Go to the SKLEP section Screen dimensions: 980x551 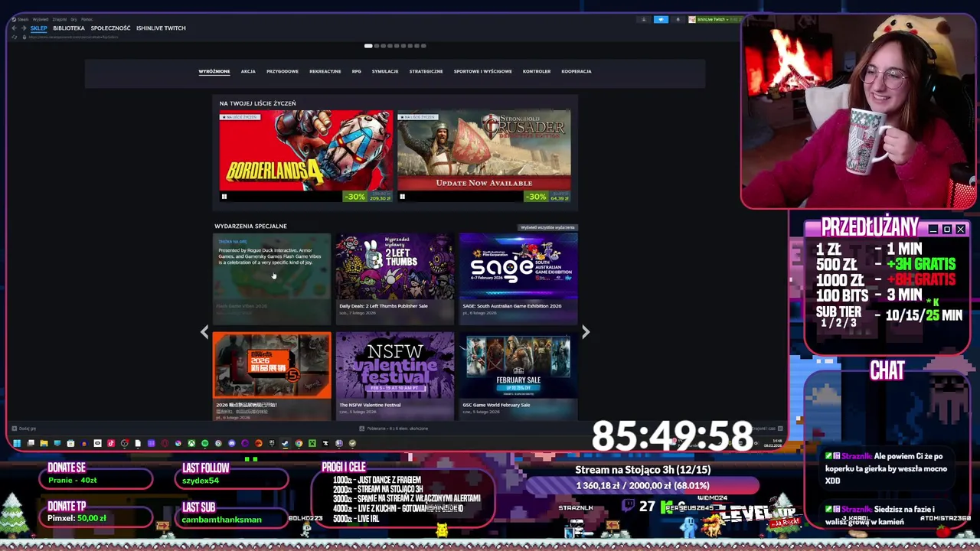tap(38, 28)
